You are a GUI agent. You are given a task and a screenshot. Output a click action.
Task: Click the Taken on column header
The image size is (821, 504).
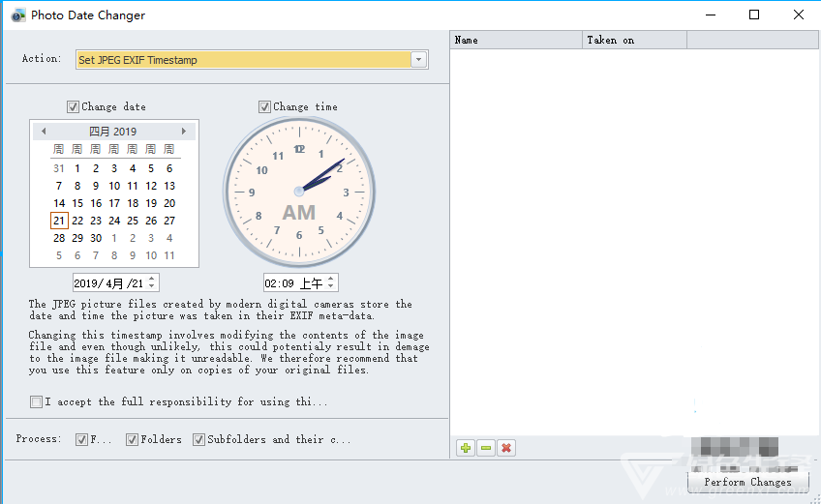[634, 40]
